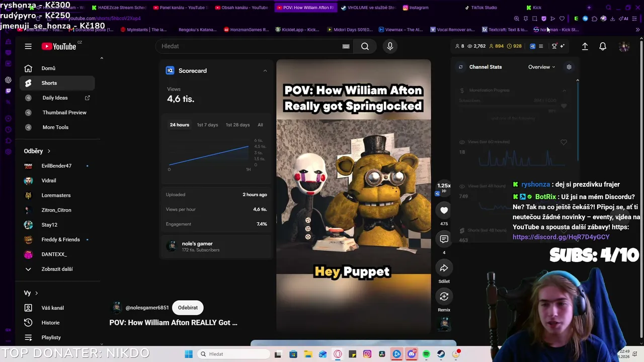Open the sound thumbnail under Remix
This screenshot has width=644, height=362.
[x=444, y=325]
